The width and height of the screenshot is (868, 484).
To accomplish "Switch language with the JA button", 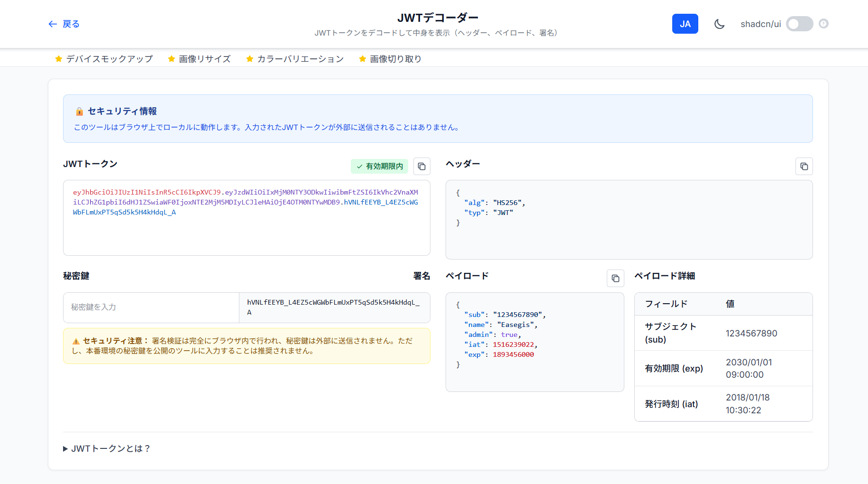I will (x=685, y=24).
